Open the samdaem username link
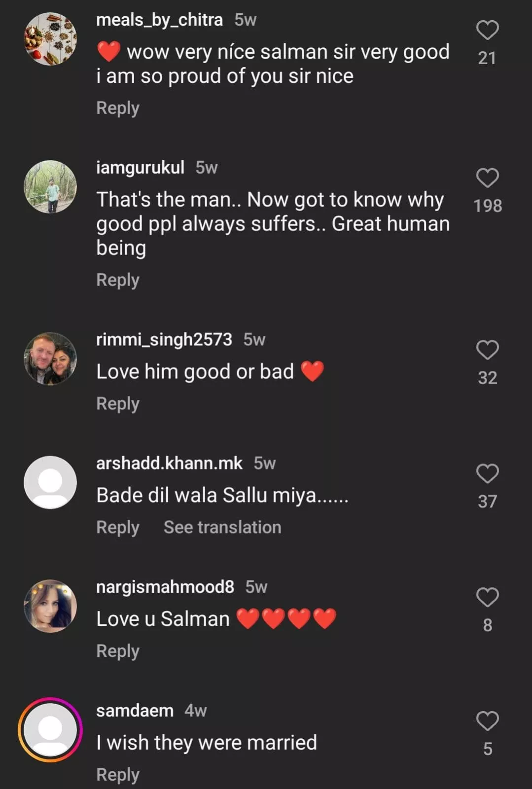532x789 pixels. click(x=135, y=711)
